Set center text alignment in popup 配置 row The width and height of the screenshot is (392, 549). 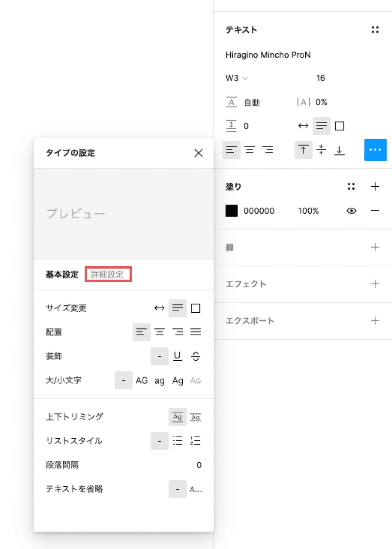point(160,332)
